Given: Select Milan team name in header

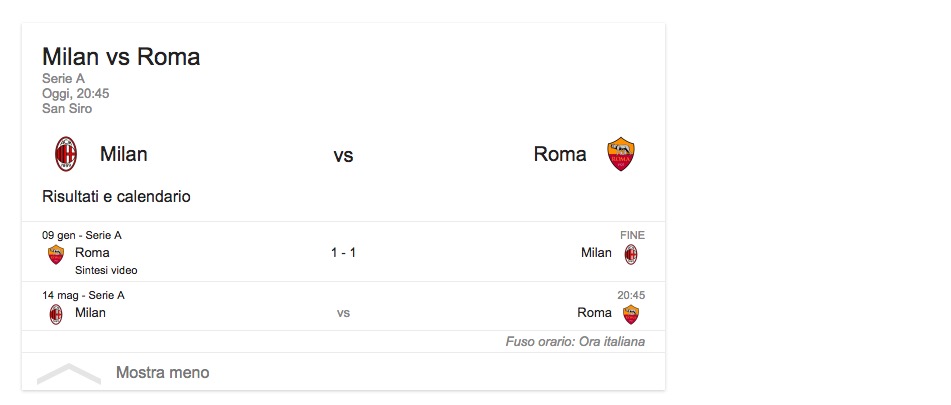Looking at the screenshot, I should (x=124, y=154).
